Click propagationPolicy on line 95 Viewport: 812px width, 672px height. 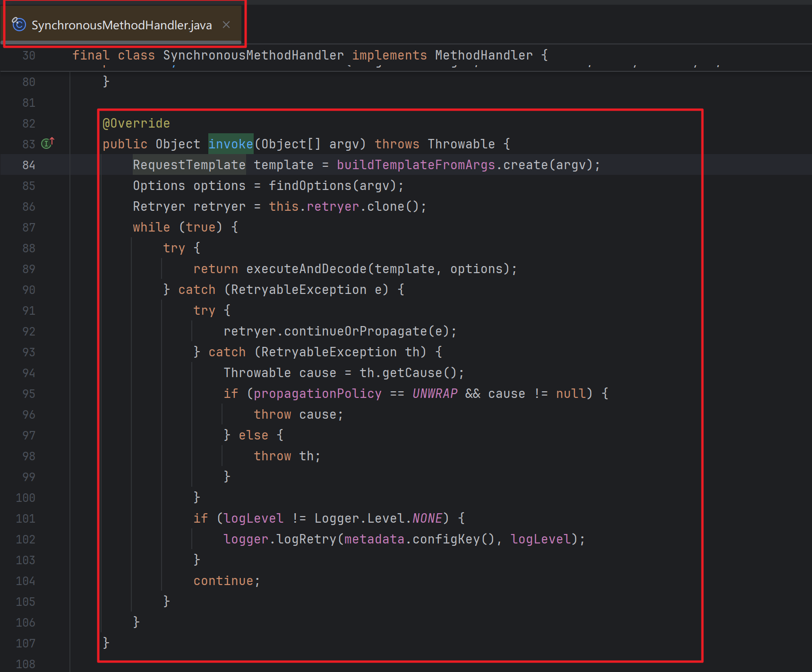317,394
